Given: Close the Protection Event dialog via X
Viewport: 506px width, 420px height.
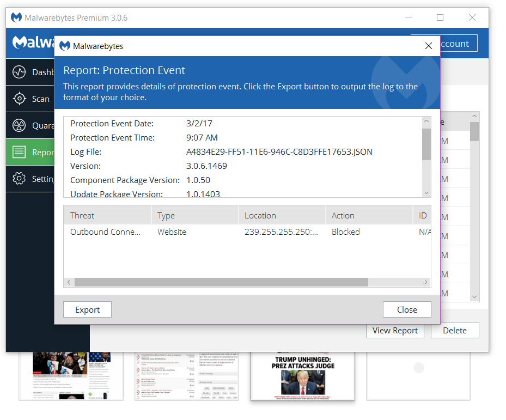Looking at the screenshot, I should click(x=429, y=46).
